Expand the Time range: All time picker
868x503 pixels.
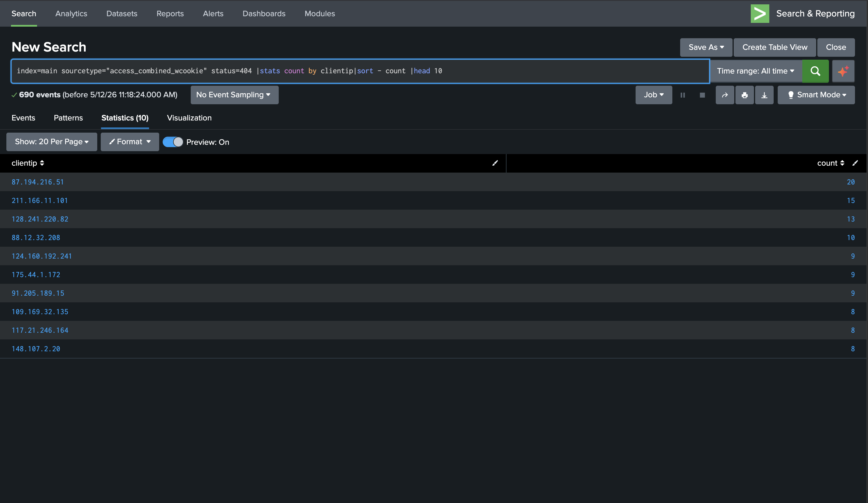pos(756,71)
